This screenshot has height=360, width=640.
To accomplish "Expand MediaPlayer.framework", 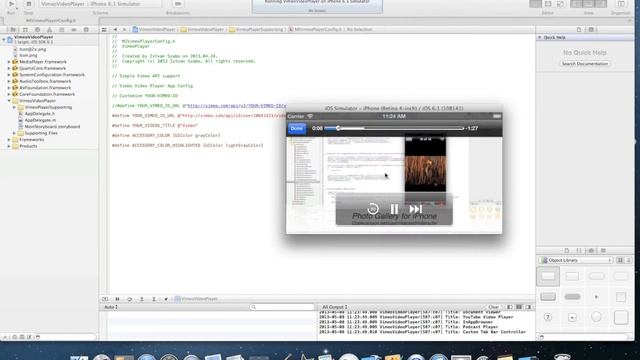I will 9,62.
